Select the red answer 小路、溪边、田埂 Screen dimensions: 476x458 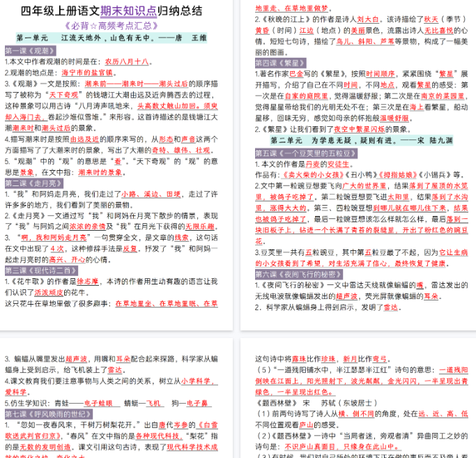(151, 194)
